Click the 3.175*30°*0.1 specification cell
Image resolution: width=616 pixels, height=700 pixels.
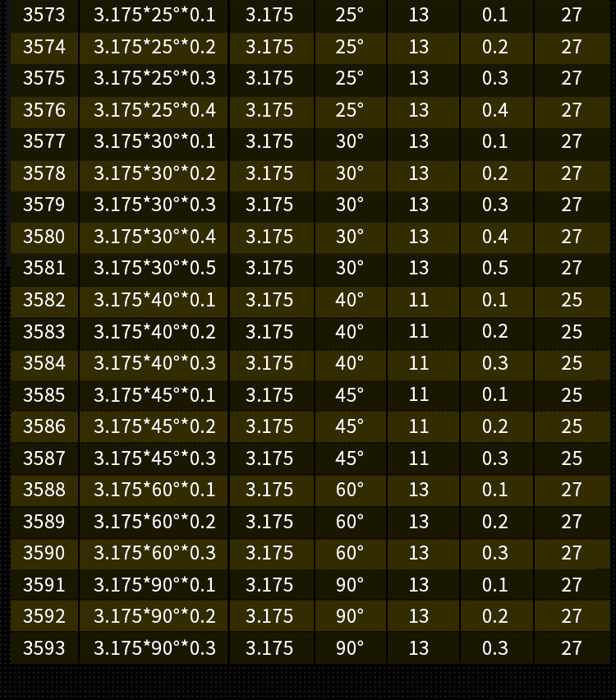[x=154, y=142]
